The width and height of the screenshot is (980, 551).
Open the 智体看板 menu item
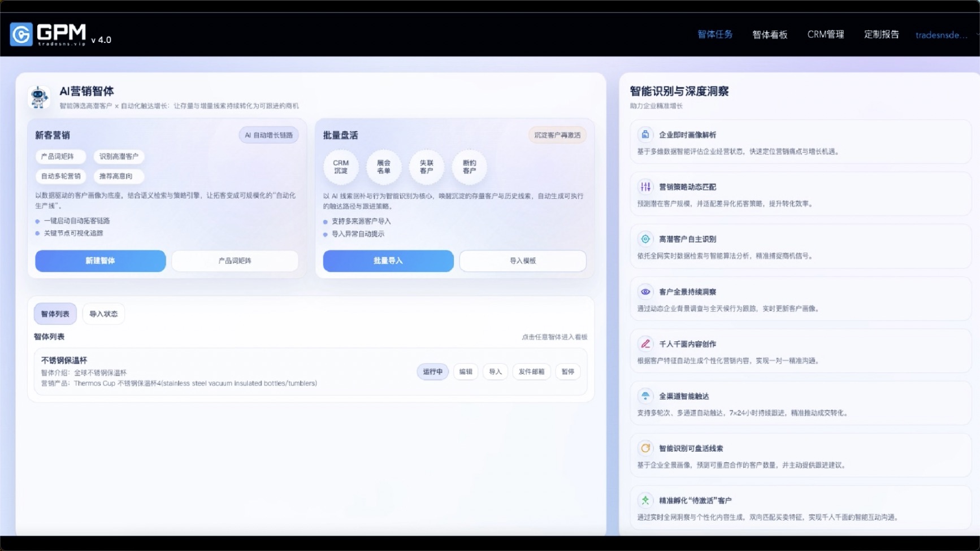tap(769, 35)
